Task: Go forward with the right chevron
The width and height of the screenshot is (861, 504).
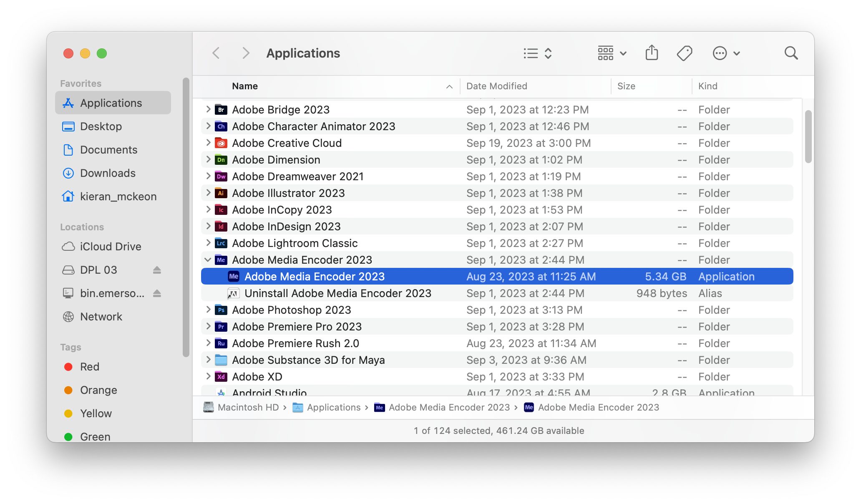Action: pyautogui.click(x=246, y=53)
